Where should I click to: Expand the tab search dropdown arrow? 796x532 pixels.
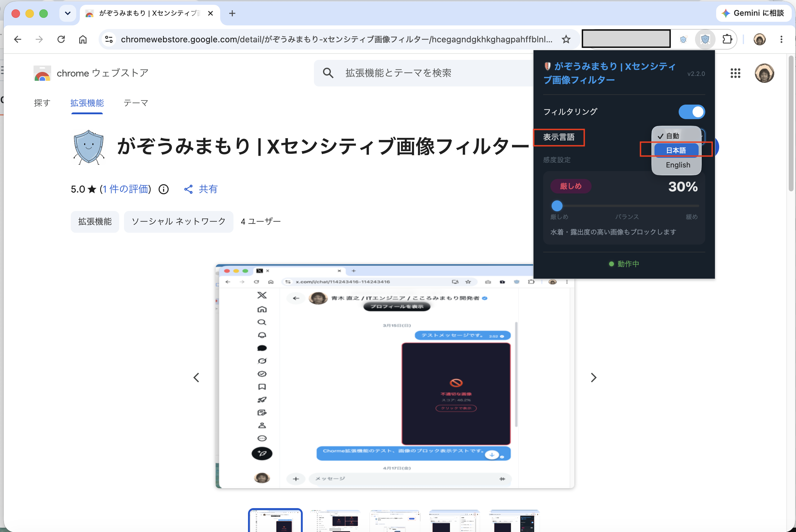(67, 13)
